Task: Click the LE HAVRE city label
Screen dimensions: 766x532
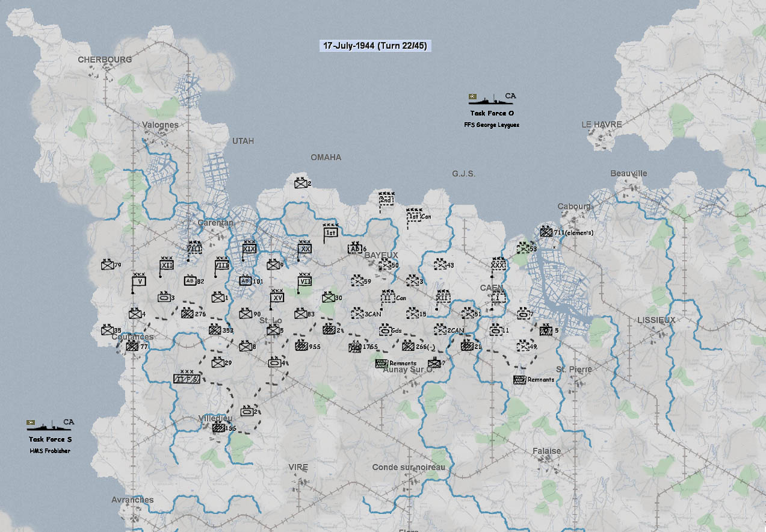Action: pos(602,125)
